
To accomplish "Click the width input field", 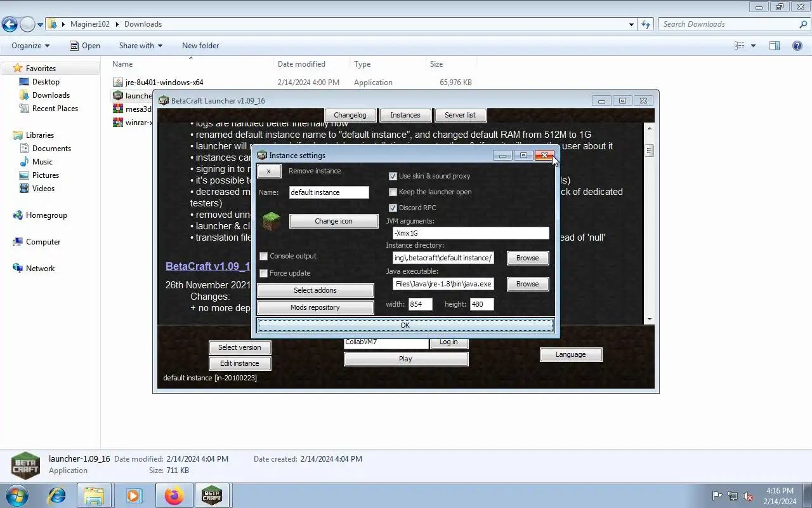I will click(x=421, y=304).
